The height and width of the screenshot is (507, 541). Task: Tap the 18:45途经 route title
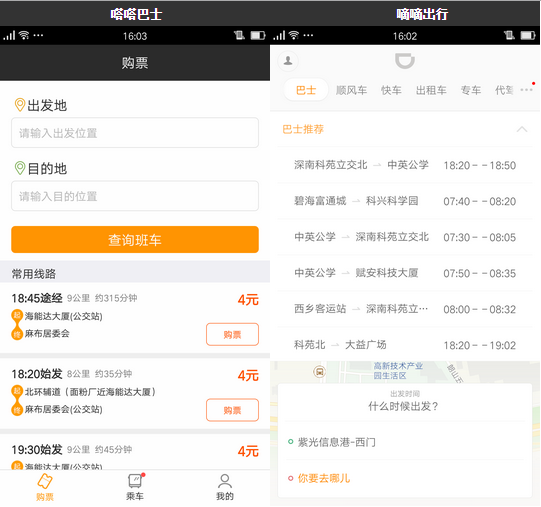pyautogui.click(x=37, y=298)
